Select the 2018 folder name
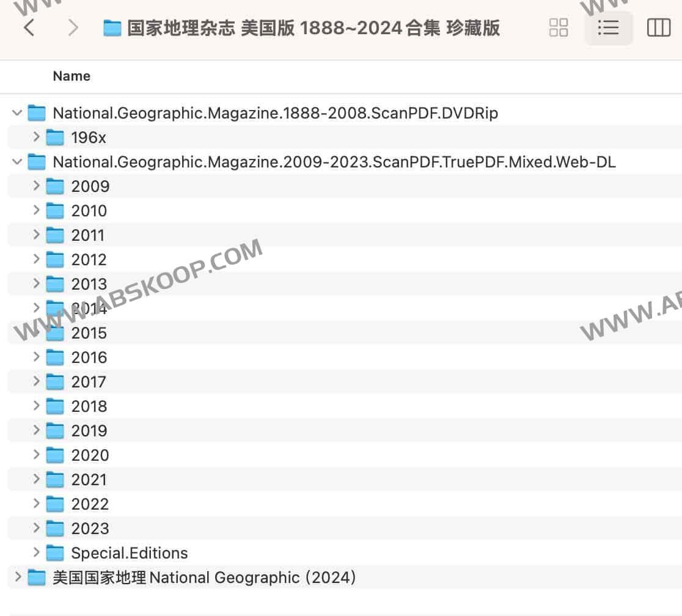 (89, 406)
